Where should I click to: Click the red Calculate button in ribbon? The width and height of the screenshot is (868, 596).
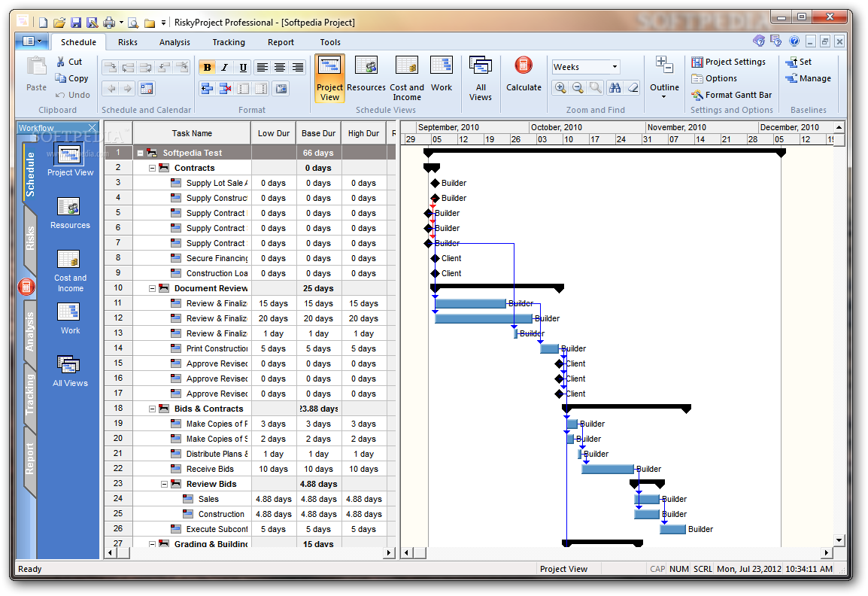pos(524,74)
